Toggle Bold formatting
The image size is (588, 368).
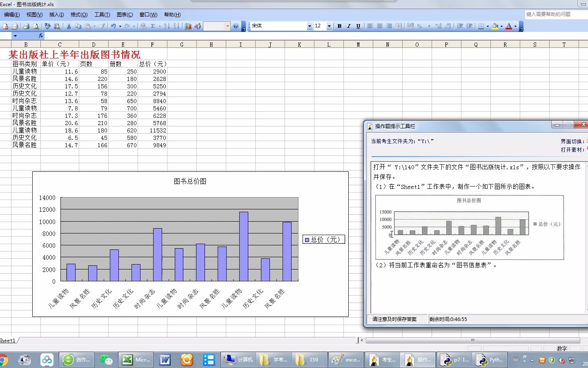coord(339,26)
